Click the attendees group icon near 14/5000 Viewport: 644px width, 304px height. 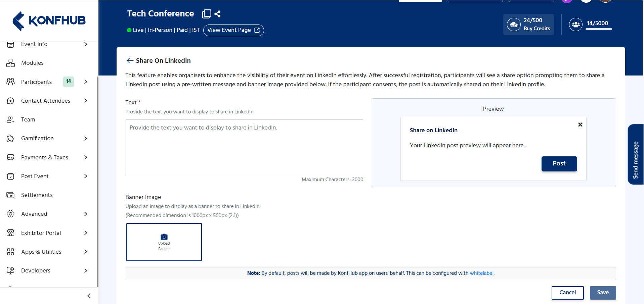[576, 24]
